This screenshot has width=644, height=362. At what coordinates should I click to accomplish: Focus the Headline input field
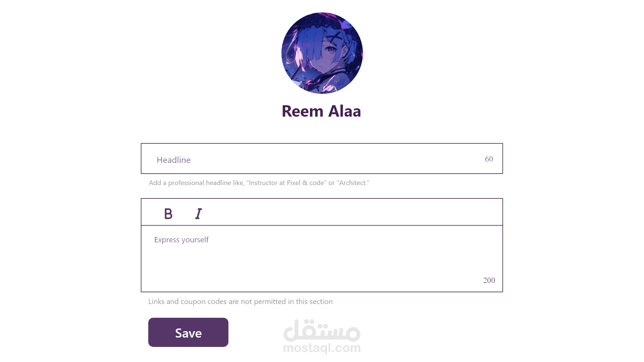[x=322, y=159]
